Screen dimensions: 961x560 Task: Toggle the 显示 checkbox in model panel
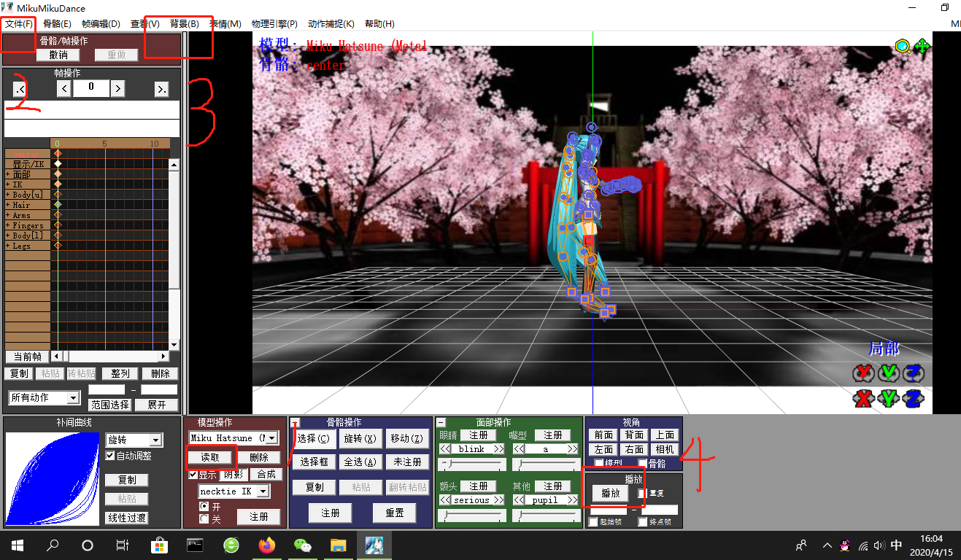[x=193, y=475]
